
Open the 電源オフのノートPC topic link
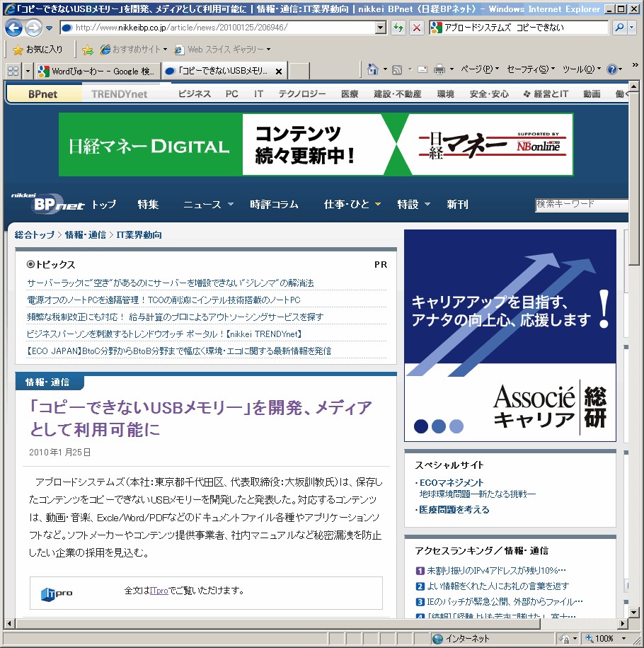[163, 300]
